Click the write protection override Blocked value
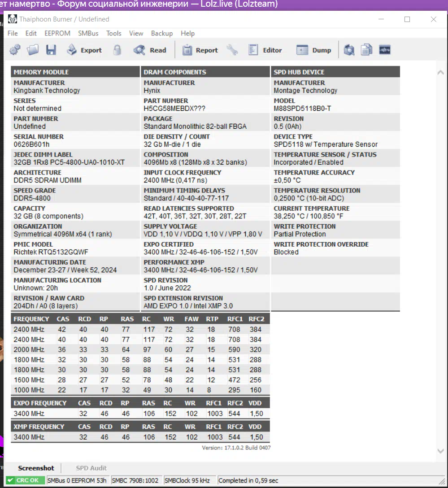The height and width of the screenshot is (488, 448). [286, 252]
